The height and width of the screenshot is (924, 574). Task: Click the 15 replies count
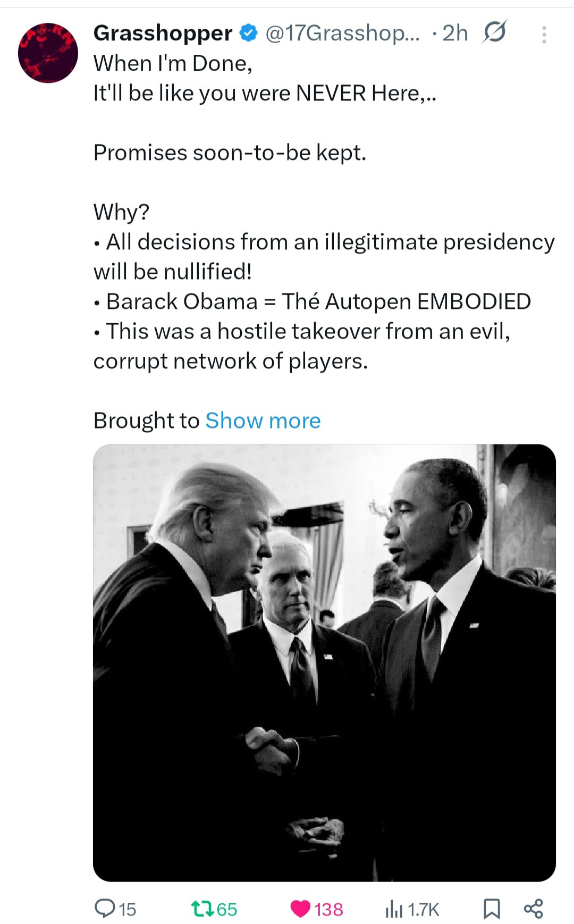[x=128, y=909]
